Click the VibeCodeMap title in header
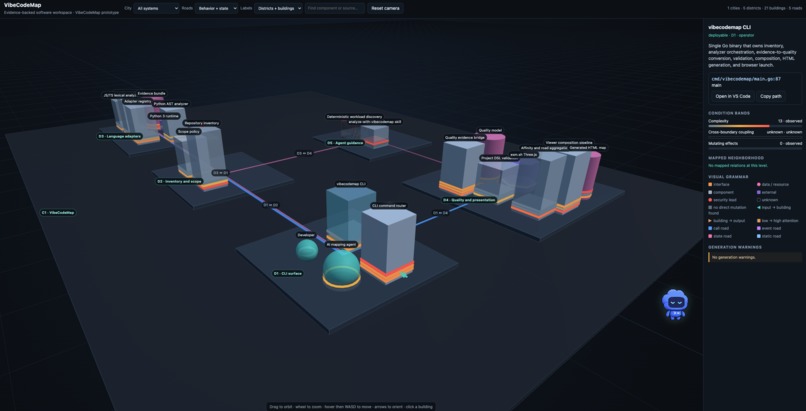Screen dimensions: 806x411 [22, 5]
